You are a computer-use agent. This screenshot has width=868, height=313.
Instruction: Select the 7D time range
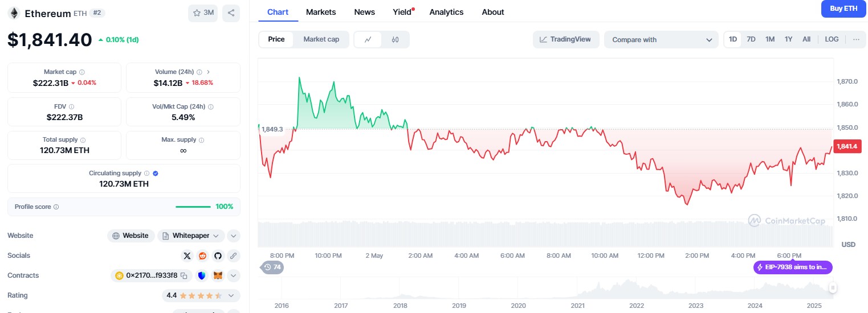click(x=751, y=39)
